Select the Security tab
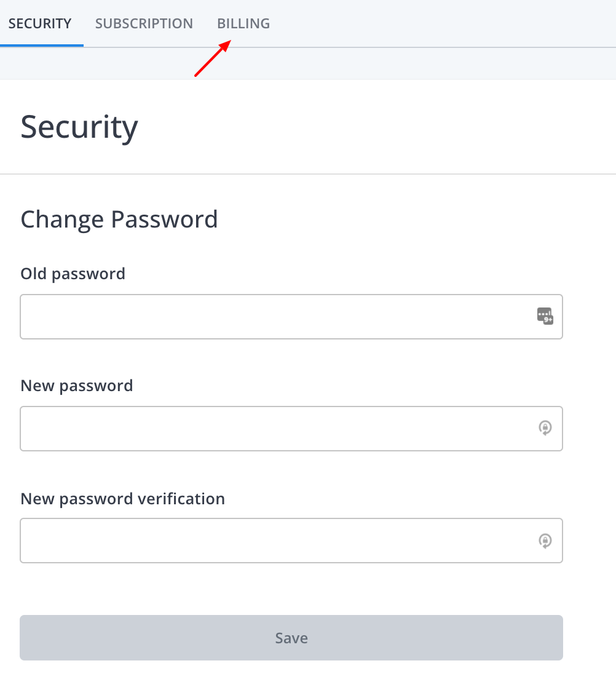The width and height of the screenshot is (616, 690). [x=40, y=23]
